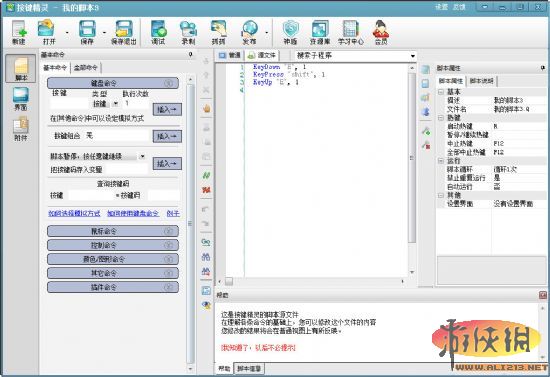Open the 如何使用键盘命令 link
This screenshot has height=377, width=550.
pyautogui.click(x=133, y=213)
